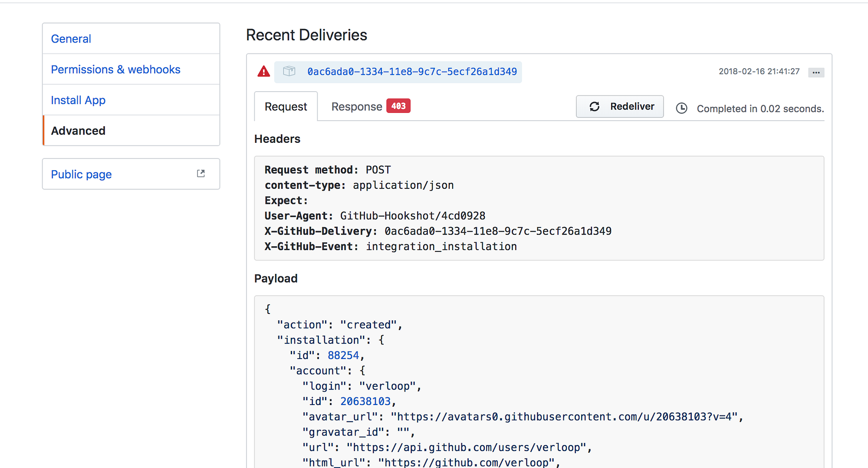
Task: Go to Permissions & webhooks
Action: click(x=131, y=69)
